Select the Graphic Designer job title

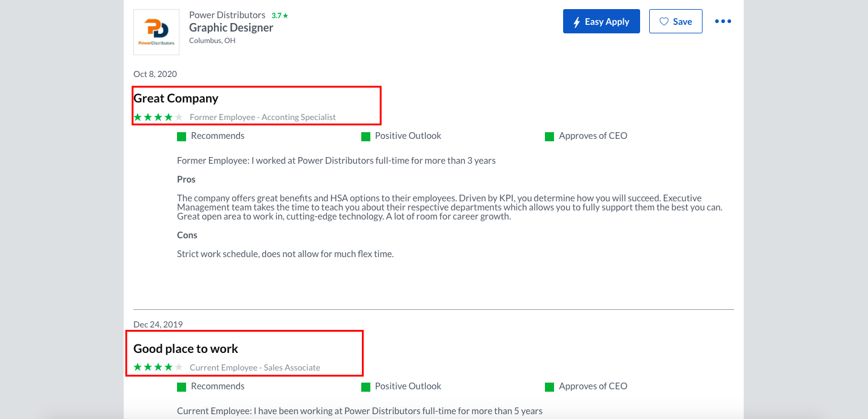tap(231, 27)
